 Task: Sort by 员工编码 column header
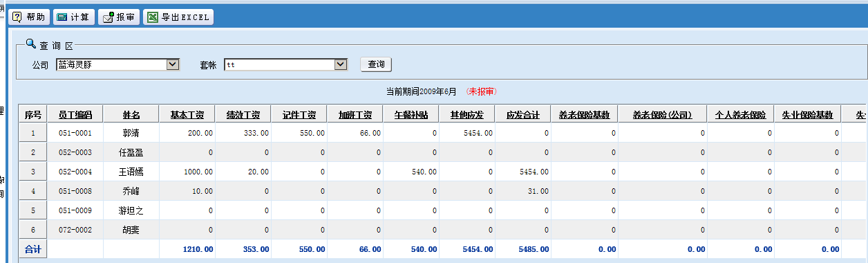pyautogui.click(x=75, y=115)
